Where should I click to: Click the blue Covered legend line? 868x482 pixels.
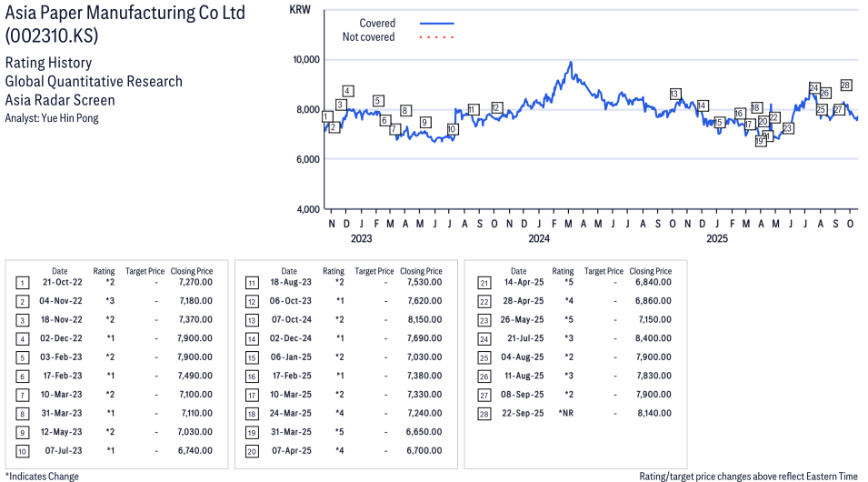436,23
